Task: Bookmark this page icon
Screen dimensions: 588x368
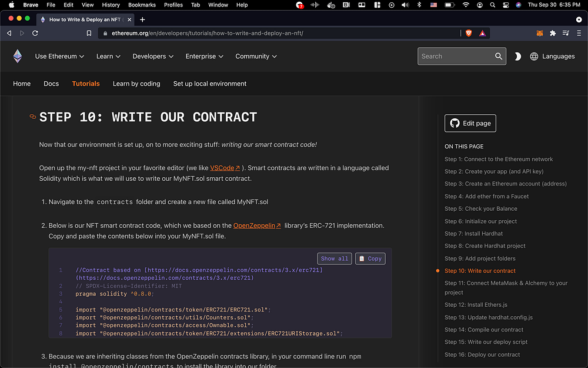Action: tap(89, 33)
